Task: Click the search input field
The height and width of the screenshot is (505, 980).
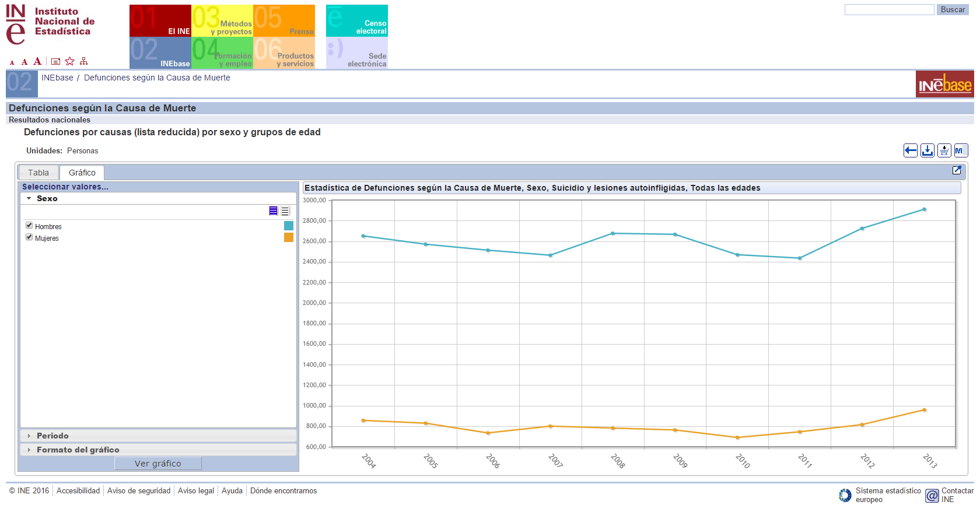Action: (890, 10)
